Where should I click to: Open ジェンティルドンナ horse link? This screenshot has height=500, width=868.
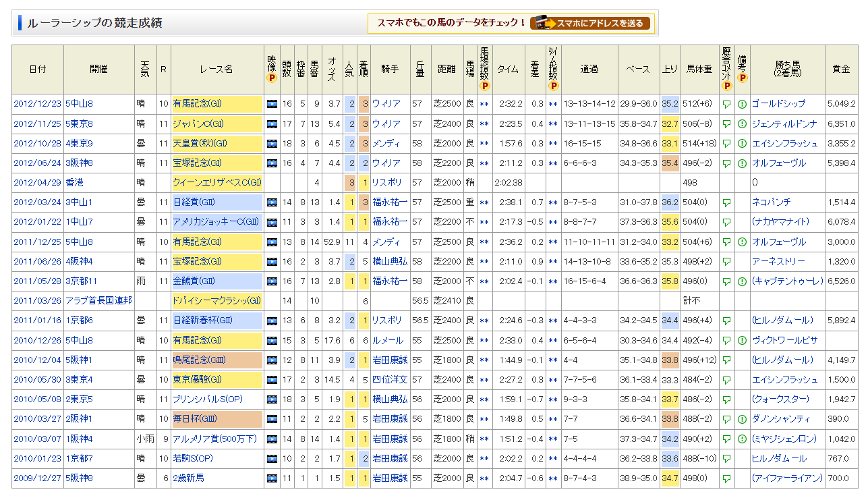pyautogui.click(x=784, y=124)
